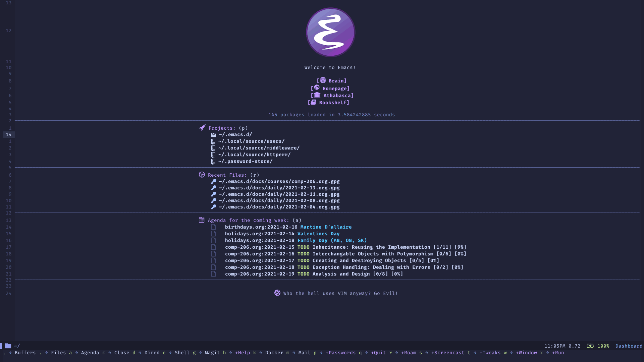Click the Agenda calendar icon
Viewport: 644px width, 362px height.
(x=201, y=220)
